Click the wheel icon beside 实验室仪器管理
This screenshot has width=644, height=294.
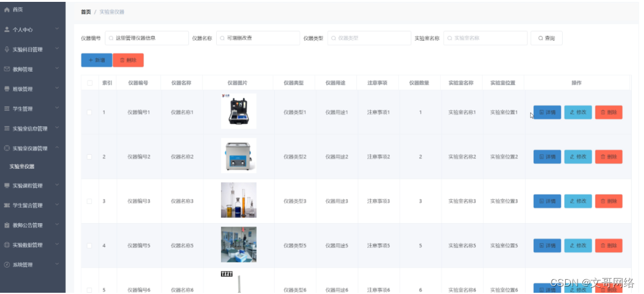click(x=7, y=148)
